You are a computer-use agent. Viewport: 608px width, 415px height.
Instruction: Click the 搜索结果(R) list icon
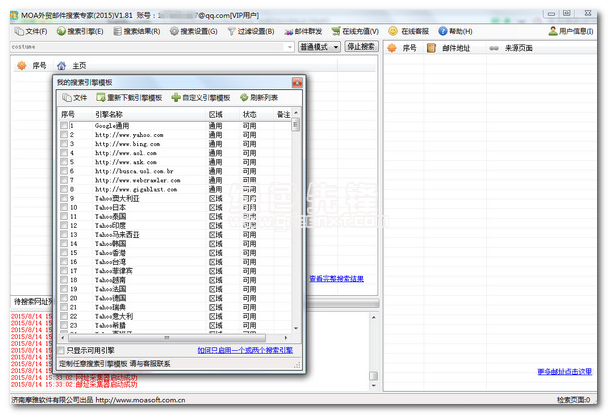[117, 31]
